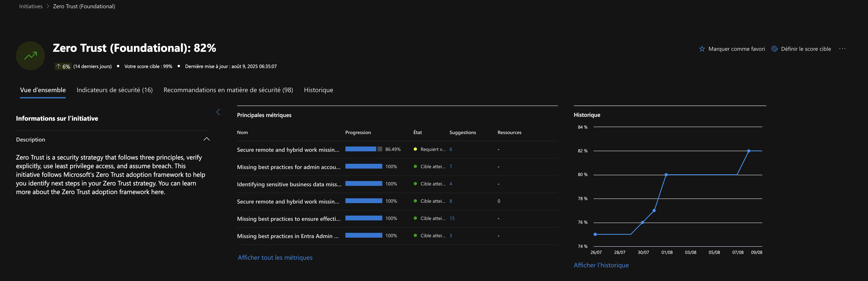Open the 3 suggestions link
The height and width of the screenshot is (281, 868).
tap(451, 235)
